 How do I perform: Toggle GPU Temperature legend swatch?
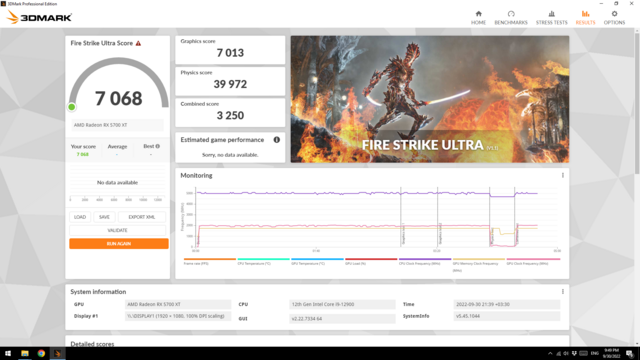(318, 259)
